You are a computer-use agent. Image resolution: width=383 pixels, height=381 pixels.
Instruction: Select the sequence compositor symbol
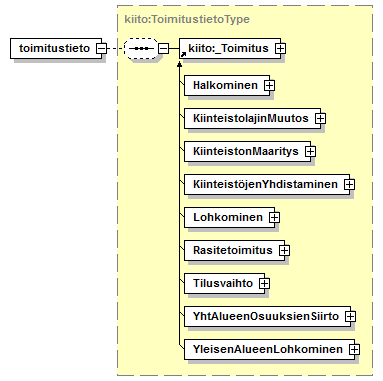(141, 49)
